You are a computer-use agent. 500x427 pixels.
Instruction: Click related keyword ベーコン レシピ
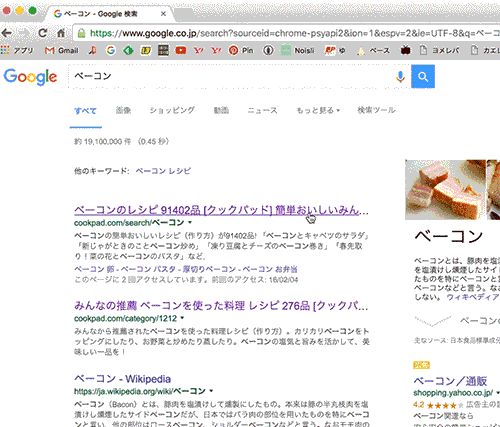point(163,171)
